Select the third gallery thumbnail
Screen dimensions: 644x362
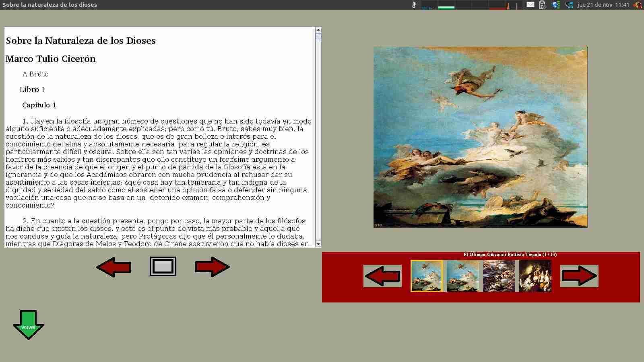499,276
